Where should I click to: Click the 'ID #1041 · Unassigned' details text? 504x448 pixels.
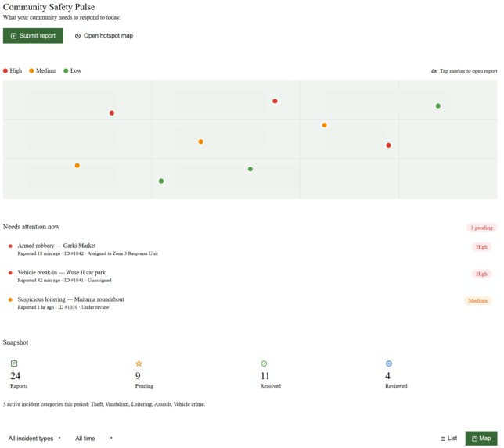[x=88, y=281]
